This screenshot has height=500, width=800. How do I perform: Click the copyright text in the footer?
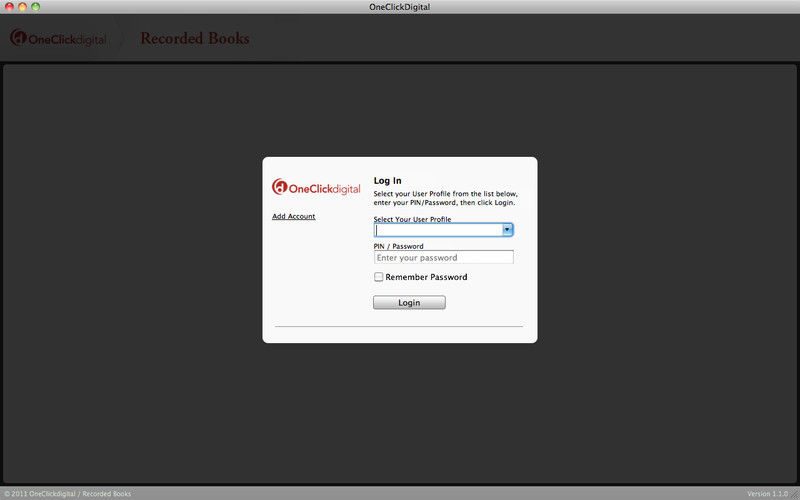coord(67,494)
